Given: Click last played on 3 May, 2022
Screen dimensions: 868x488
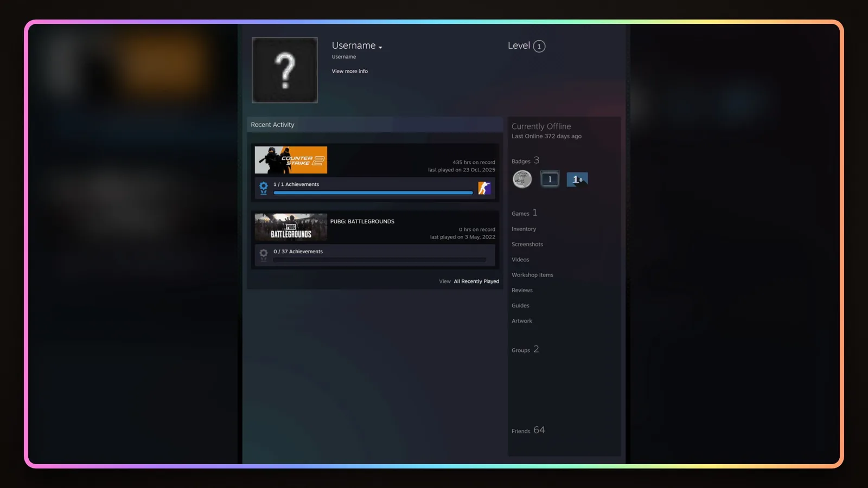Looking at the screenshot, I should 463,237.
